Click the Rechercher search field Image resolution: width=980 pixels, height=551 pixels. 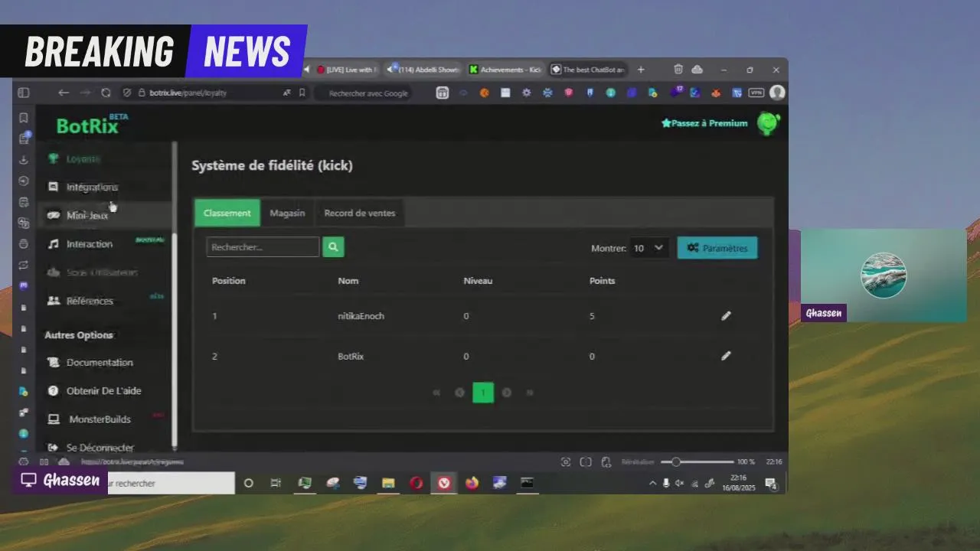tap(263, 247)
